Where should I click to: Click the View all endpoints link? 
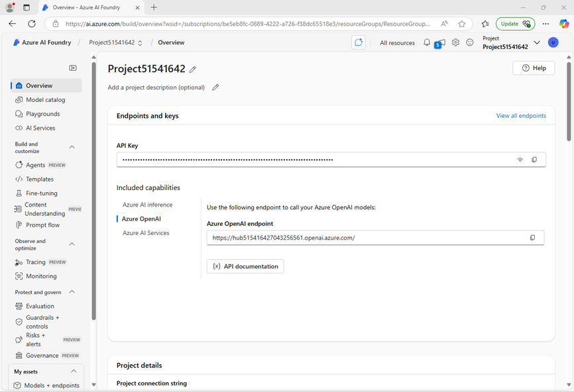[x=521, y=116]
